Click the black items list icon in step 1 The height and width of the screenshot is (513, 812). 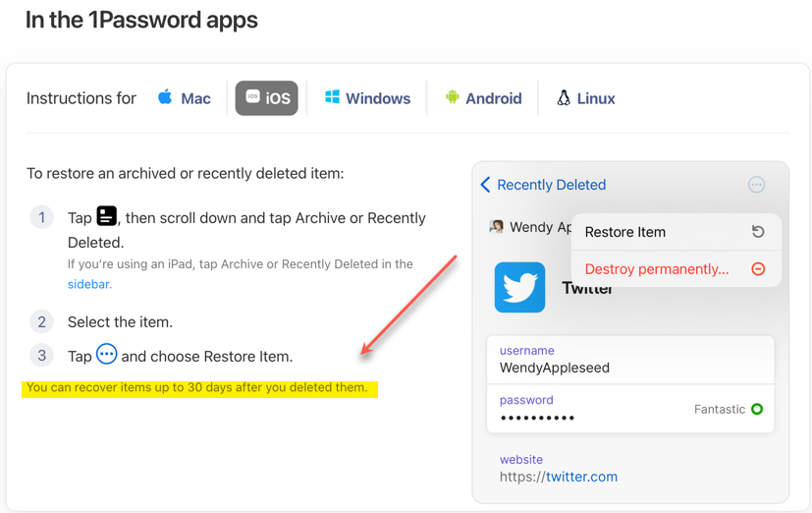coord(106,217)
